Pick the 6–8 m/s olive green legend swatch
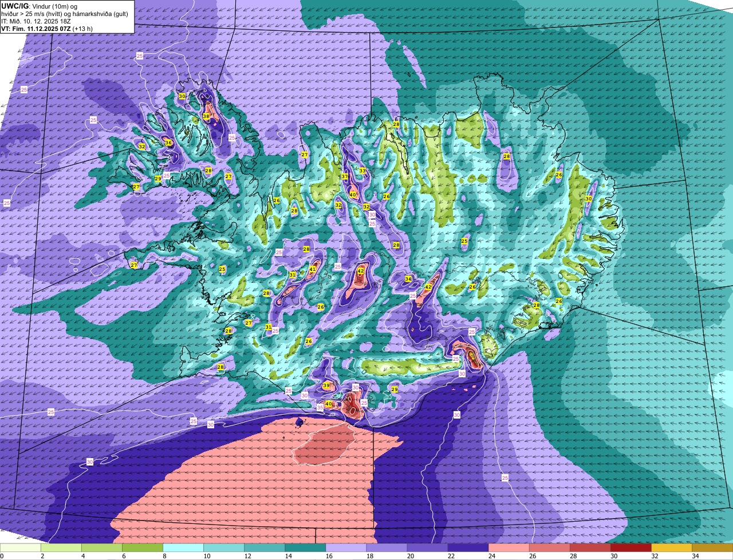Image resolution: width=733 pixels, height=560 pixels. click(x=143, y=548)
